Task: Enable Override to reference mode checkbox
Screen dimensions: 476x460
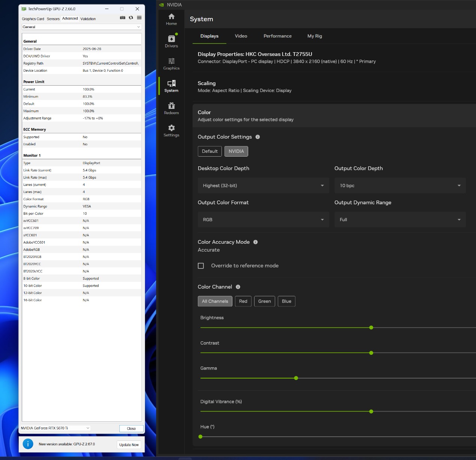Action: click(x=201, y=266)
